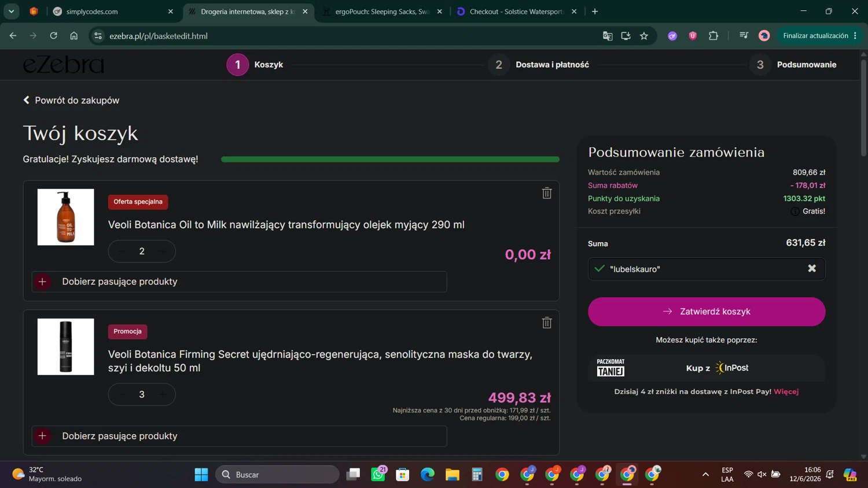The height and width of the screenshot is (488, 868).
Task: Confirm the basket with Zatwierdź koszyk
Action: [x=707, y=312]
